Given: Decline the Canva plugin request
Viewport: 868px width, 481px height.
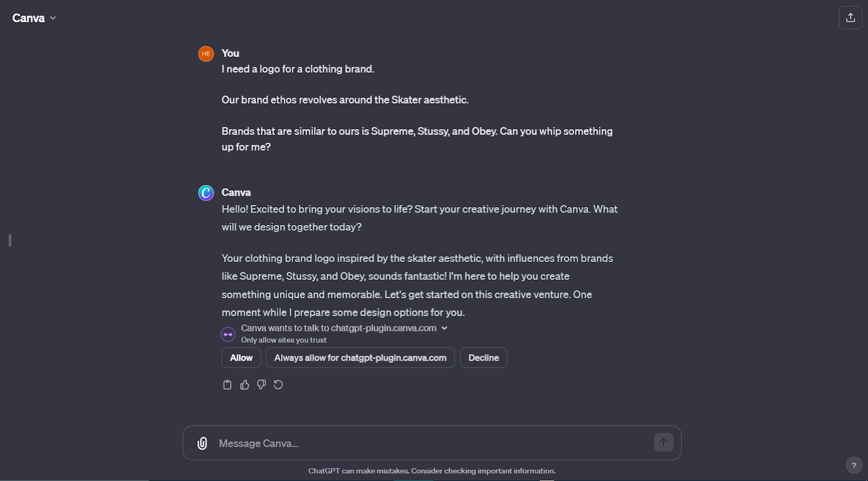Looking at the screenshot, I should click(x=483, y=357).
